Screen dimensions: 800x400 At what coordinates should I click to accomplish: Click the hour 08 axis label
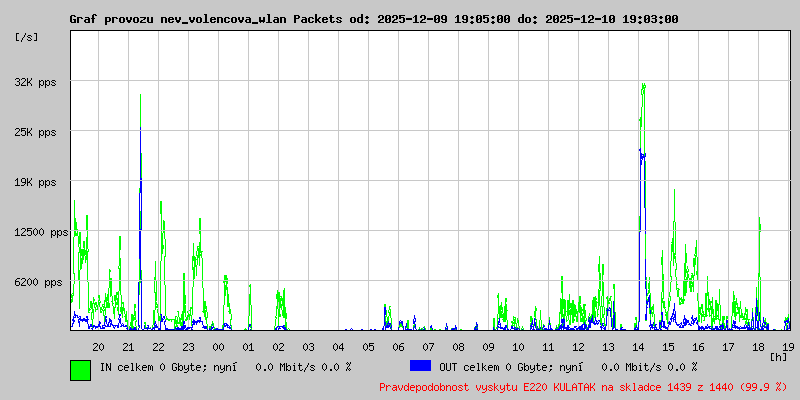tap(459, 347)
